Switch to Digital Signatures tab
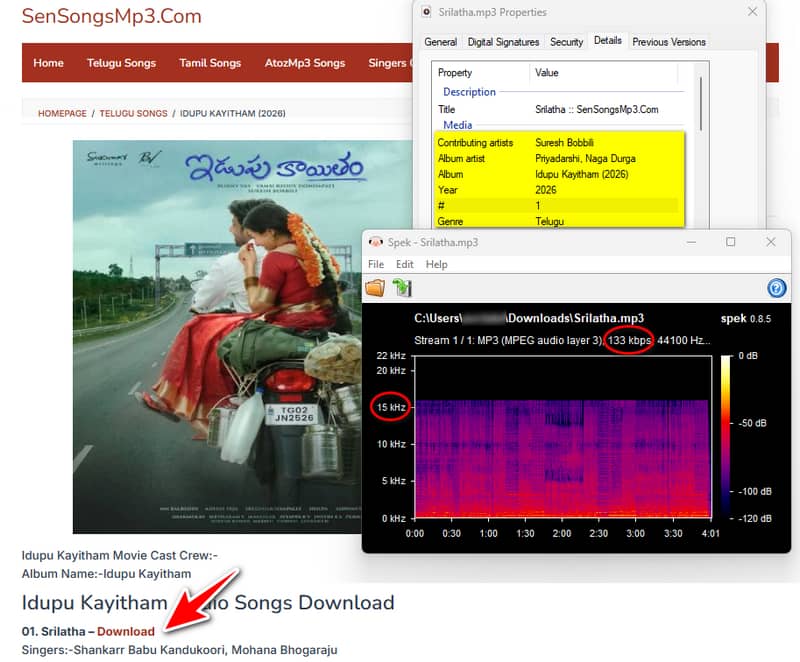The width and height of the screenshot is (800, 662). pos(503,42)
